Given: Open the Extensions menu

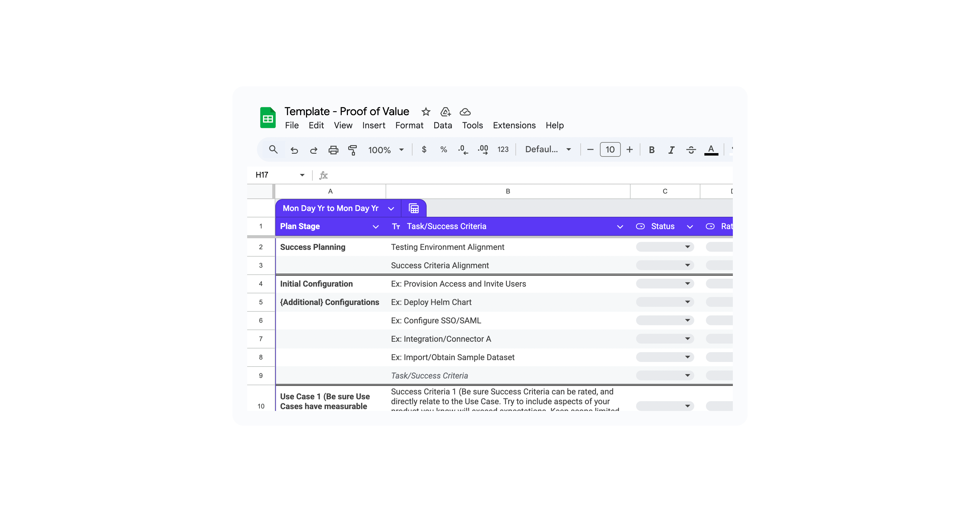Looking at the screenshot, I should pyautogui.click(x=514, y=126).
